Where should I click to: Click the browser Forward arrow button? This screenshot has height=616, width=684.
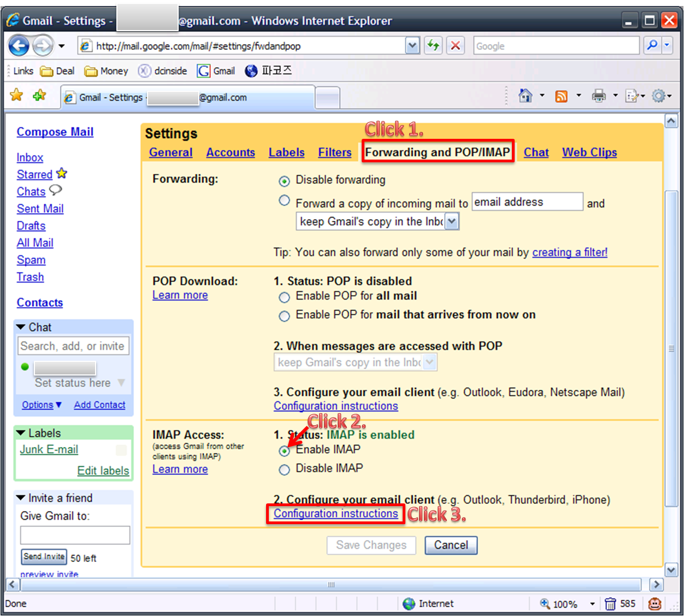(x=43, y=46)
